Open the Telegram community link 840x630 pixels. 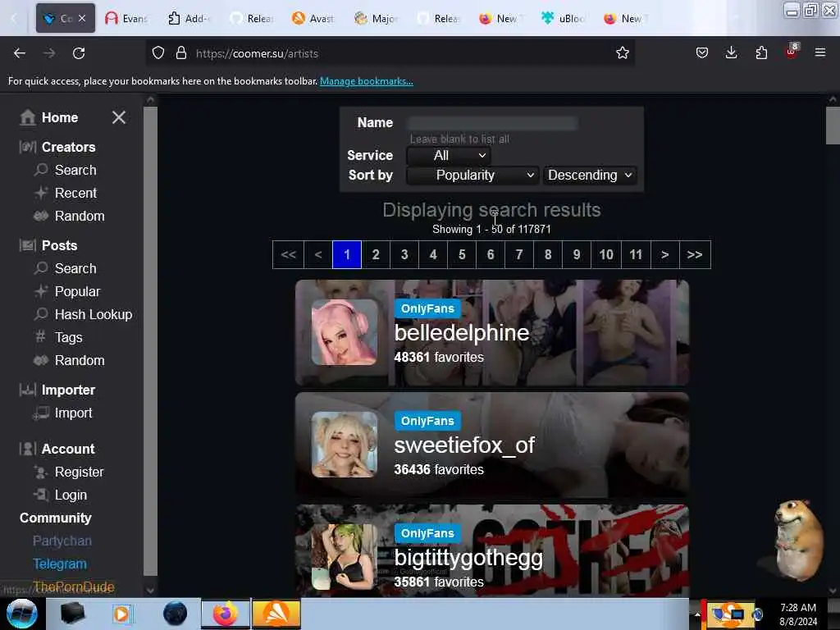pyautogui.click(x=59, y=564)
